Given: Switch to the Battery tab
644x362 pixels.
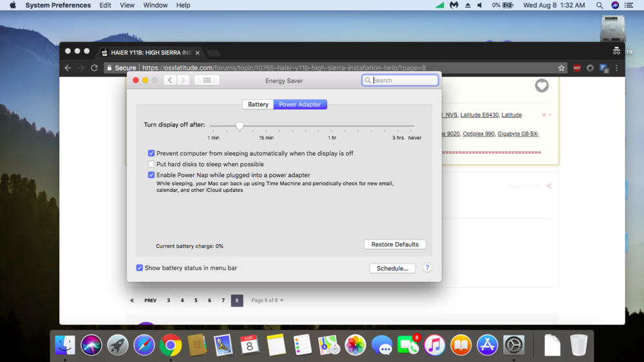Looking at the screenshot, I should click(x=258, y=104).
